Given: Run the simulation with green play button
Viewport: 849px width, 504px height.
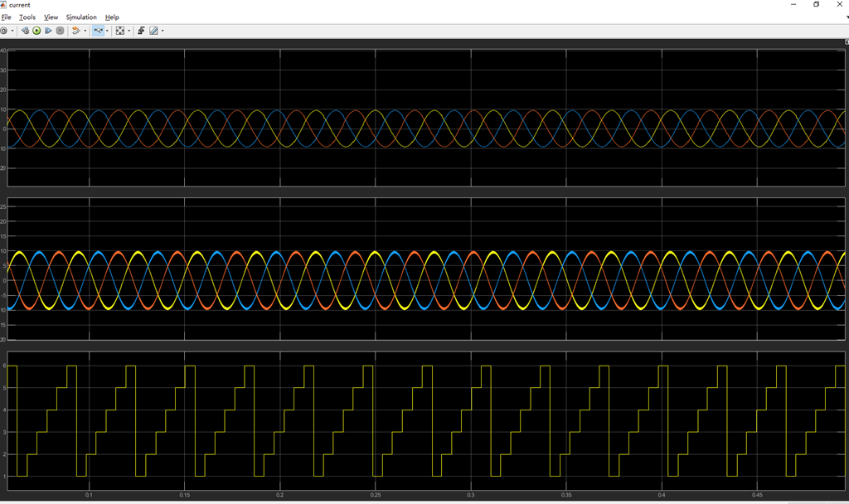Looking at the screenshot, I should 36,31.
